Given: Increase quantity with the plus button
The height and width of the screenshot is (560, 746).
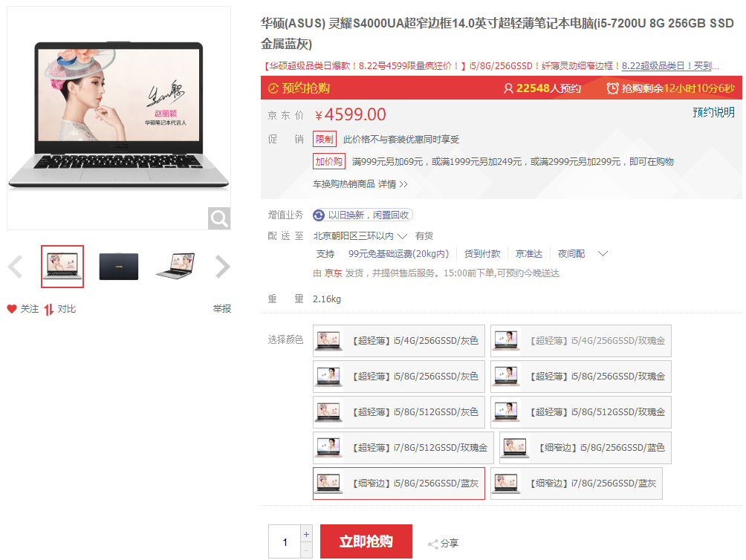Looking at the screenshot, I should click(x=306, y=534).
